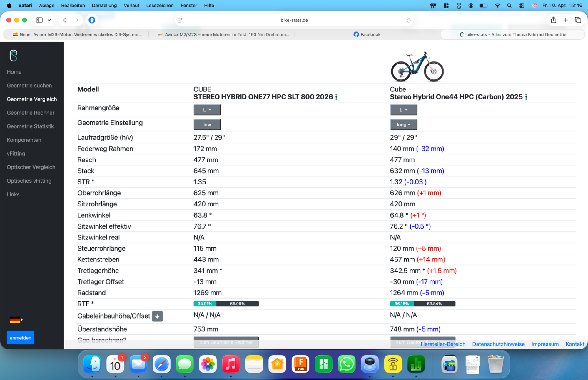This screenshot has width=588, height=380.
Task: Click the 34.91% segment of the RTF bar
Action: pyautogui.click(x=205, y=304)
